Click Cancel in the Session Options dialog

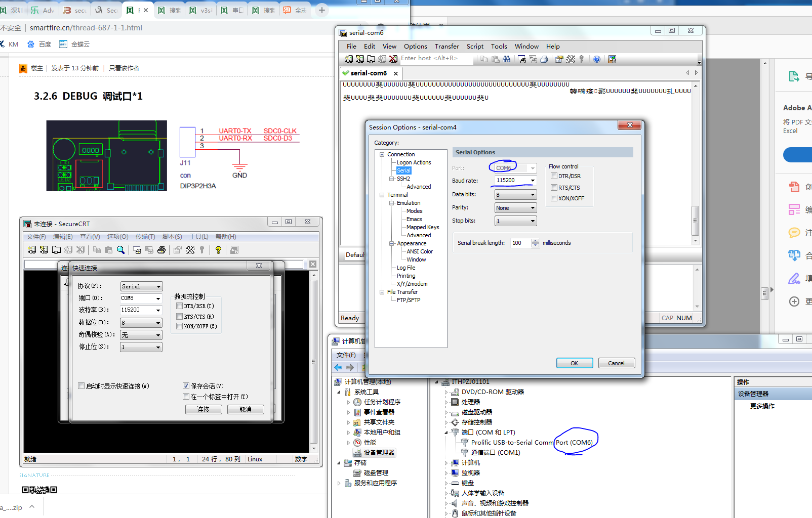point(616,363)
